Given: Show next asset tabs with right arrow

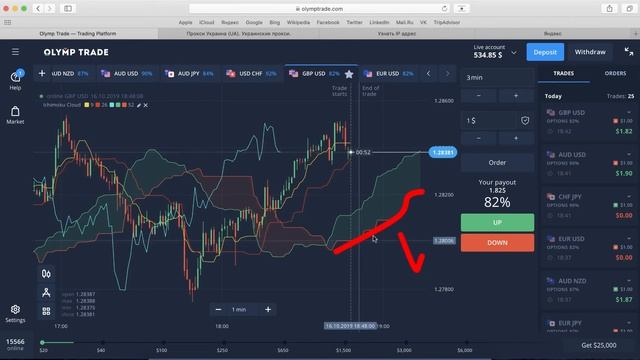Looking at the screenshot, I should [x=447, y=73].
